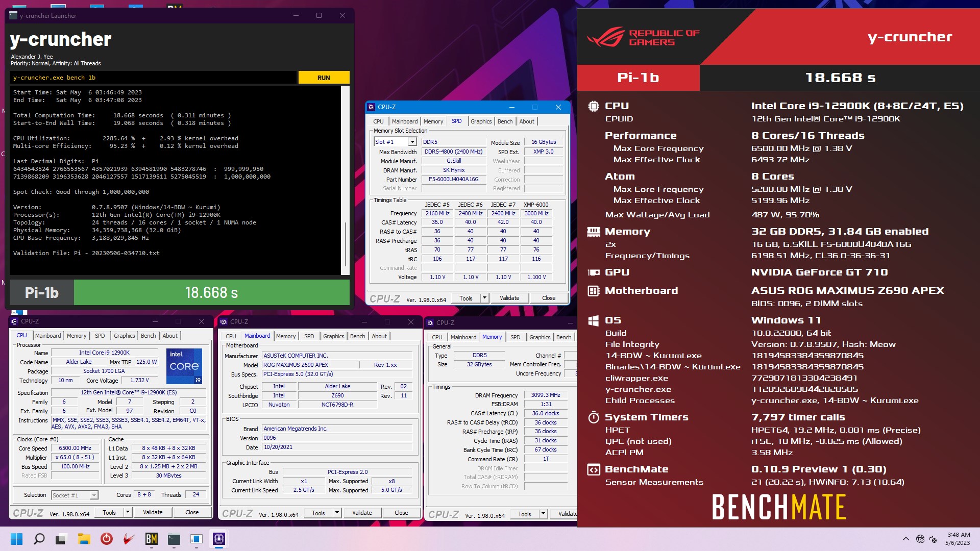Screen dimensions: 980x551
Task: Open the Socket #1 selection dropdown
Action: pyautogui.click(x=94, y=495)
